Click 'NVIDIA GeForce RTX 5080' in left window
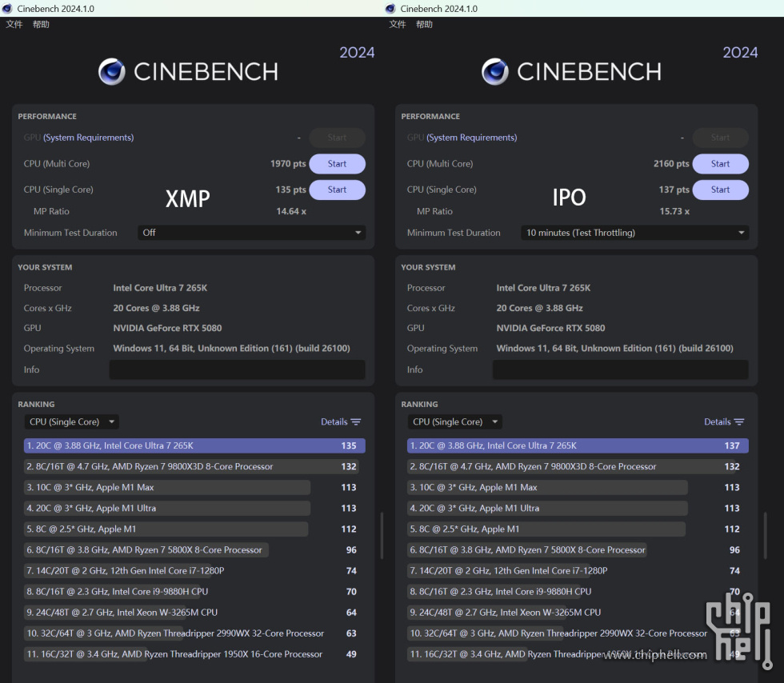 [x=167, y=328]
